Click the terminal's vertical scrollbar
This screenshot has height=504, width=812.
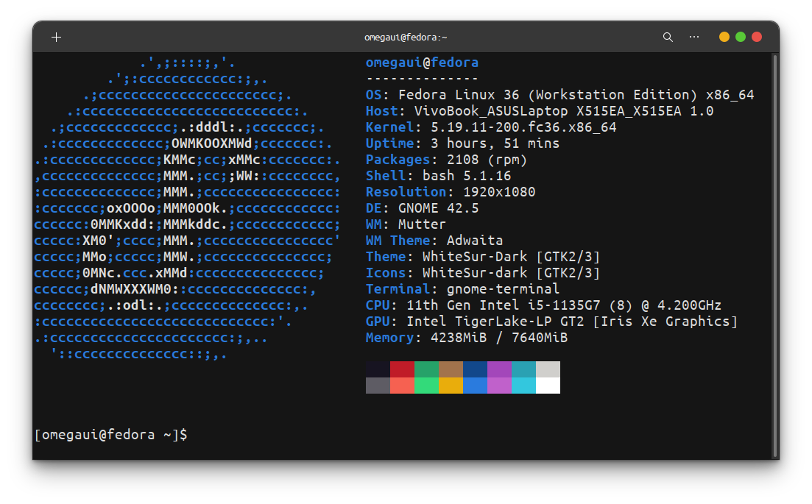point(775,256)
